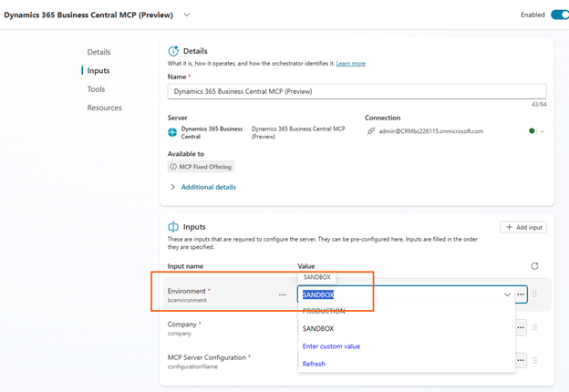Open the more options ellipsis beside Environment name
Screen dimensions: 569x392
tap(282, 294)
